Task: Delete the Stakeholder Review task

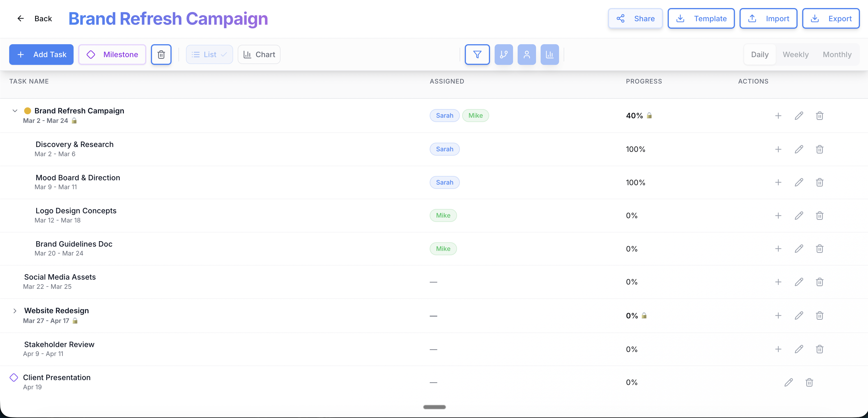Action: coord(819,349)
